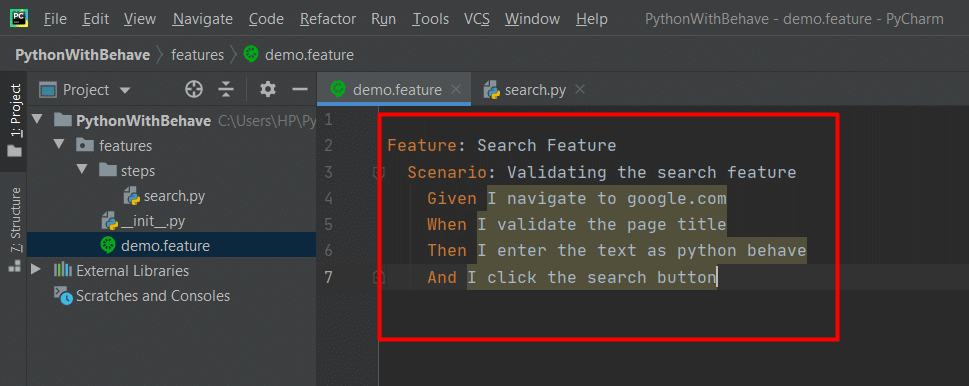This screenshot has width=969, height=386.
Task: Expand the External Libraries node
Action: coord(36,270)
